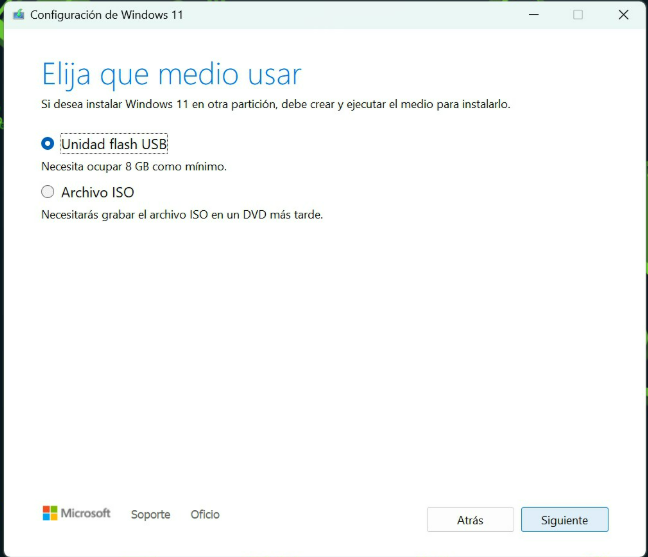Viewport: 648px width, 557px height.
Task: Choose the Archivo ISO radio button
Action: click(48, 192)
